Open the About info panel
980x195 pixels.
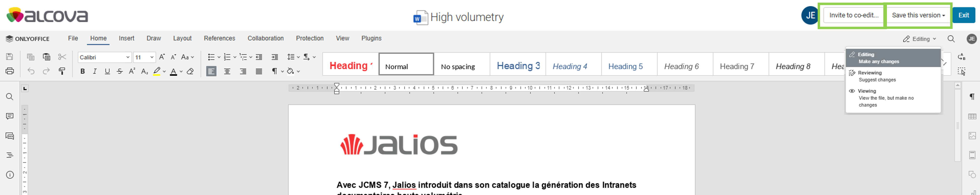(10, 175)
